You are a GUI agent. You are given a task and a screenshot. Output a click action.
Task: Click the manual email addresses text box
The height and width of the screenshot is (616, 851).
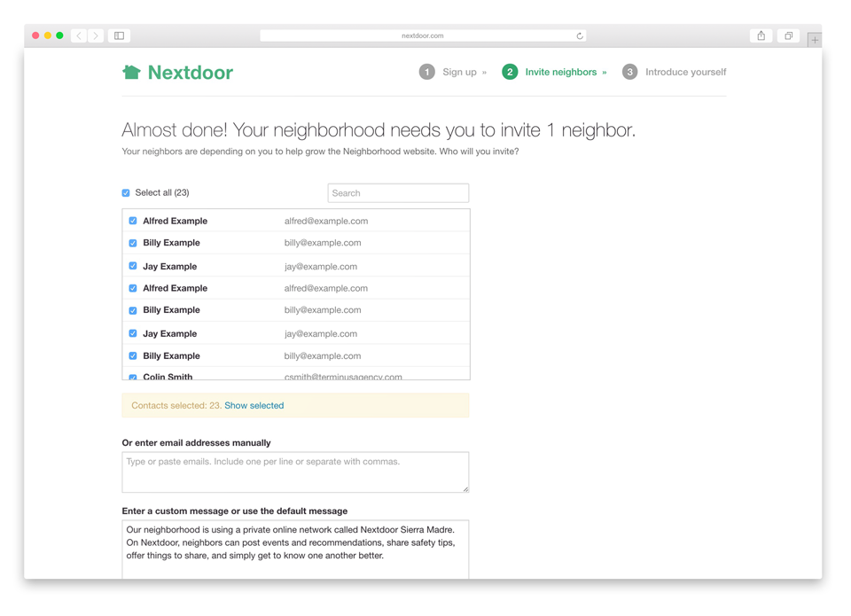(x=295, y=472)
